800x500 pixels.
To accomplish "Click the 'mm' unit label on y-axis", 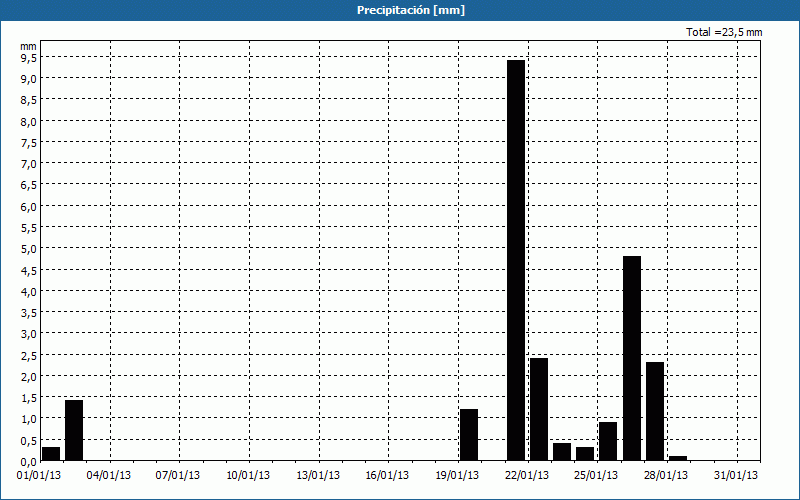I will [x=29, y=46].
